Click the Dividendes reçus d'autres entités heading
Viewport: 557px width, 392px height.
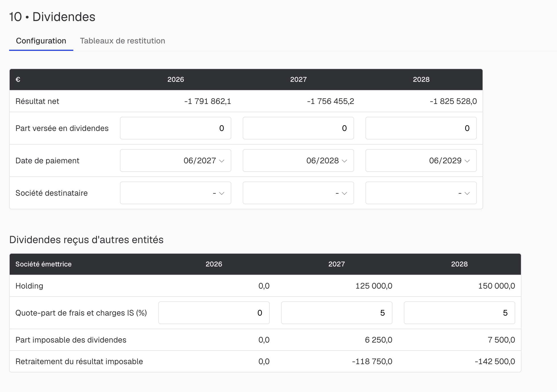[86, 240]
